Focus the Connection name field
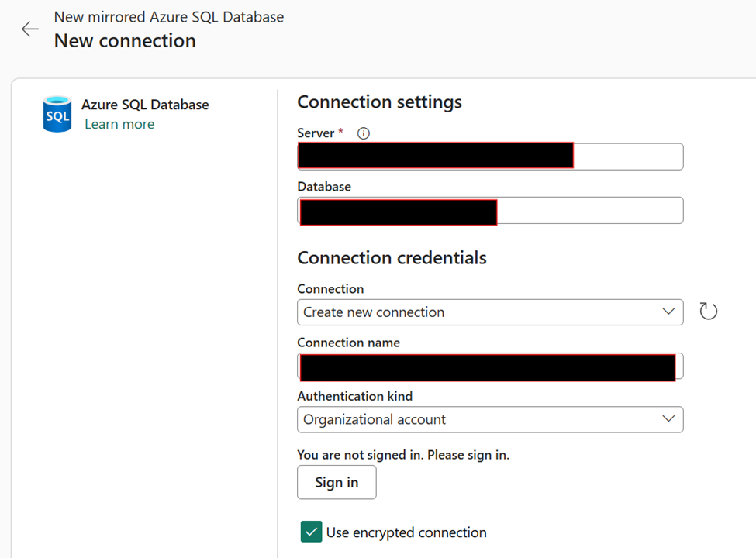 pyautogui.click(x=490, y=367)
